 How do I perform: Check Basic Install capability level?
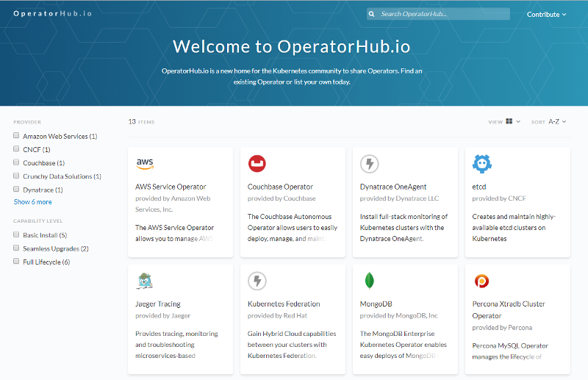click(x=16, y=234)
